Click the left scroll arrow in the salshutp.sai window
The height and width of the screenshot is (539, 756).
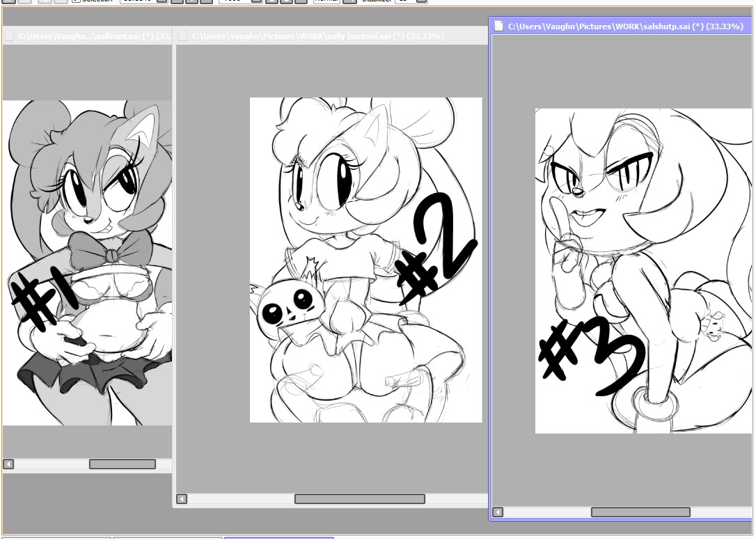498,512
